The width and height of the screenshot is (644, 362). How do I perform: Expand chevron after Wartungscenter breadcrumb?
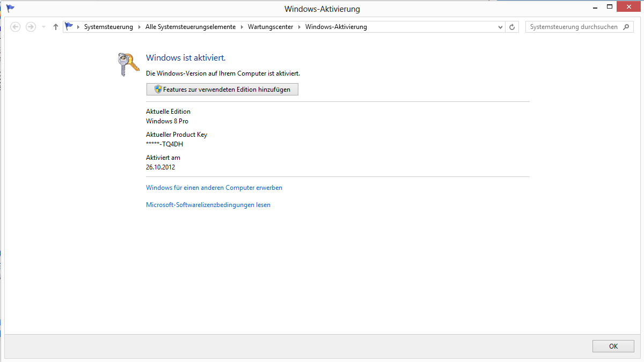click(x=299, y=27)
